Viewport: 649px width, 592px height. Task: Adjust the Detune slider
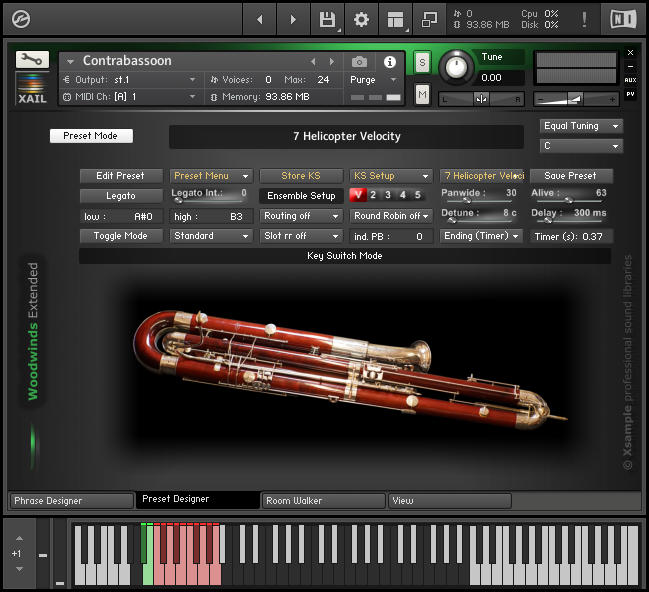tap(479, 221)
